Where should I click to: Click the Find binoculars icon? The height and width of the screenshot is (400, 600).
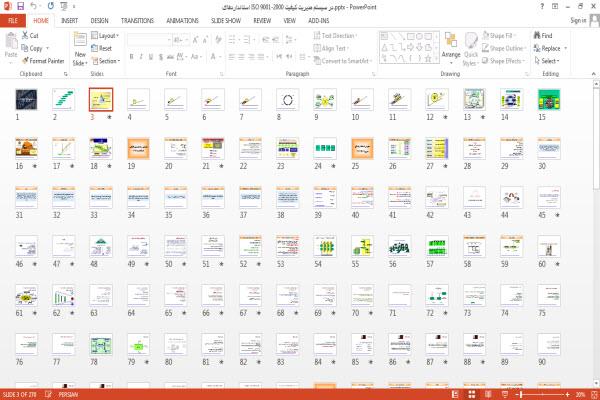coord(537,35)
